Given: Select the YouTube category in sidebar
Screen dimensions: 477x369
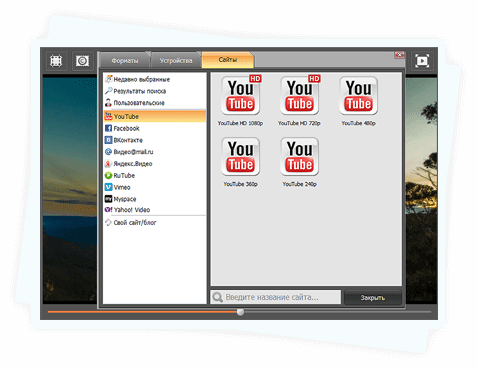Looking at the screenshot, I should coord(155,116).
